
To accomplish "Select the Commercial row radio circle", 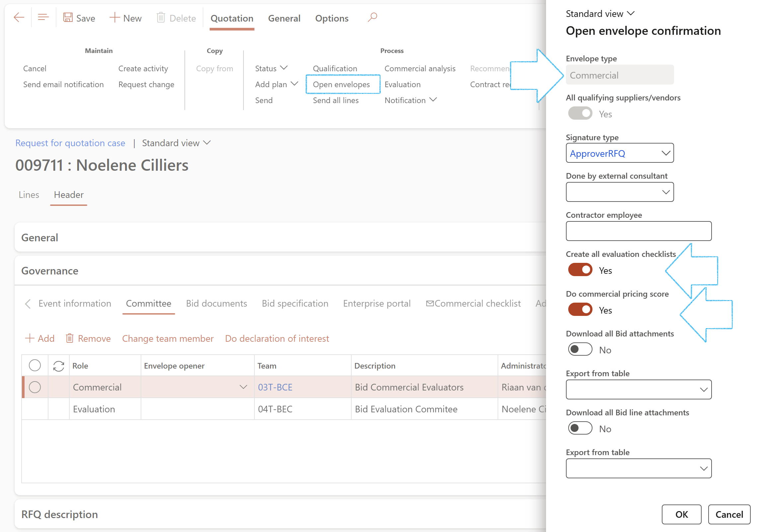I will pos(35,387).
